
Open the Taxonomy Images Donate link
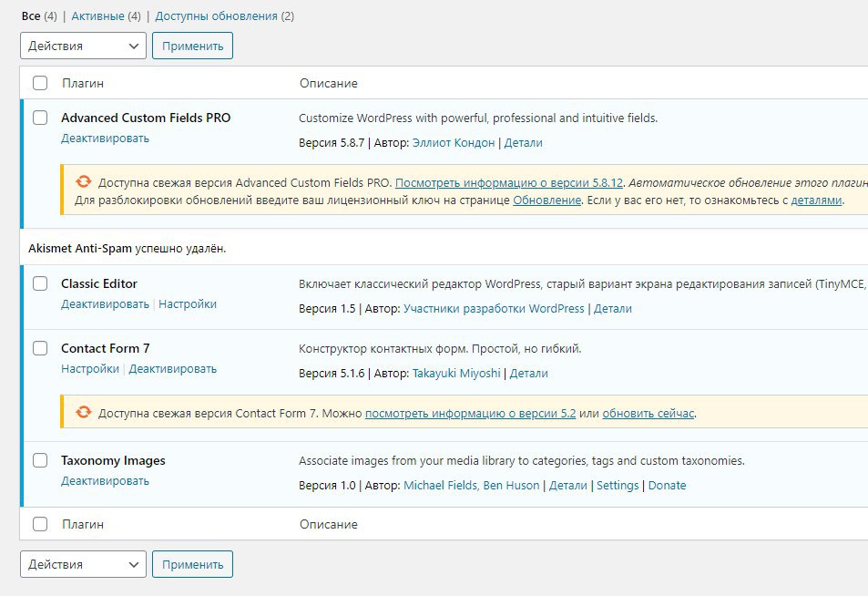[x=667, y=485]
